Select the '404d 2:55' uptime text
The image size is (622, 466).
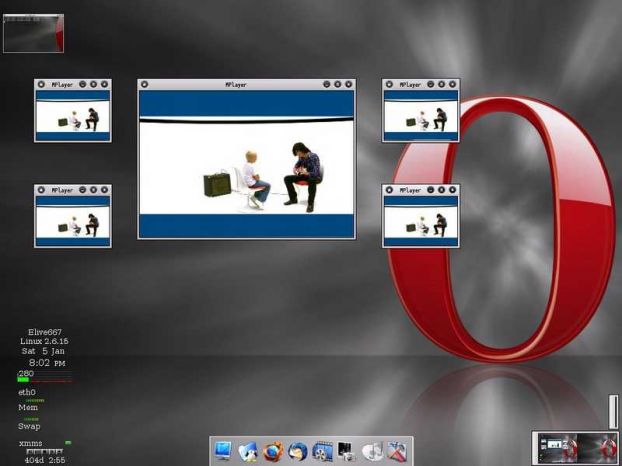click(x=45, y=460)
